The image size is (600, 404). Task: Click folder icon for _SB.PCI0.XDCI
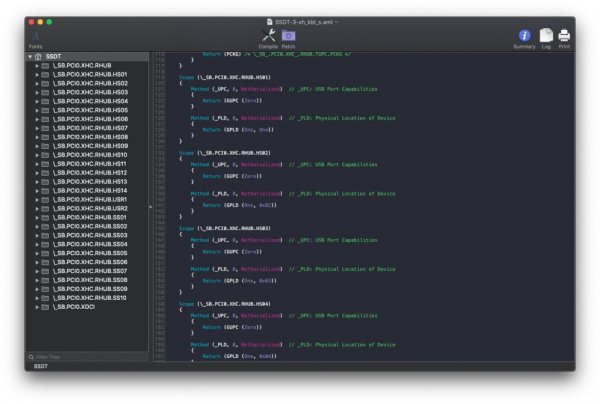[x=45, y=307]
